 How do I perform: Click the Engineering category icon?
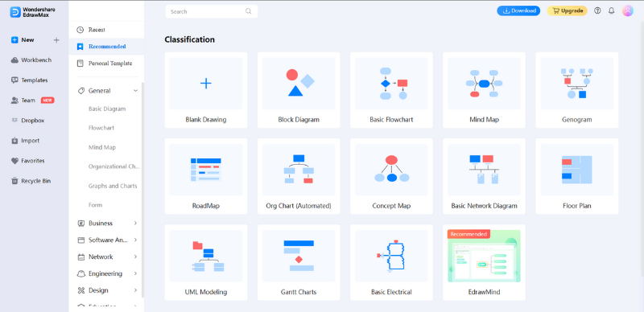pyautogui.click(x=81, y=273)
